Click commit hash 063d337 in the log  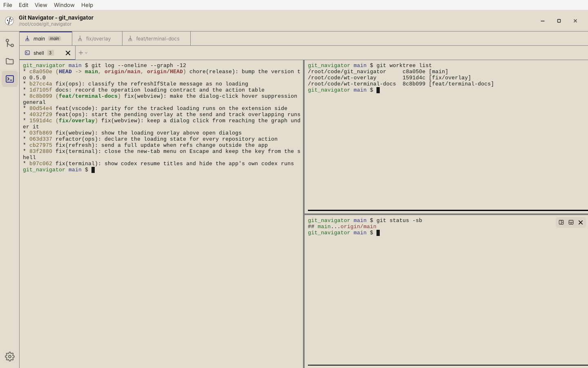[x=41, y=139]
